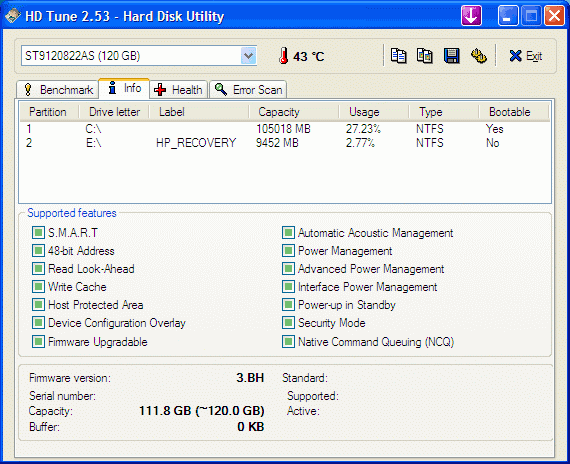Click the 27.23% usage value
The image size is (570, 464).
point(363,129)
